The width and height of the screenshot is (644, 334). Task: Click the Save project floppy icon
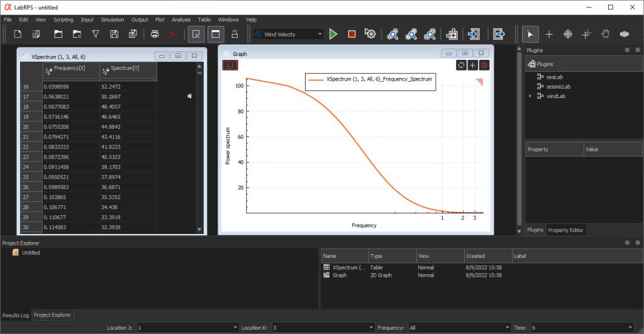[114, 34]
